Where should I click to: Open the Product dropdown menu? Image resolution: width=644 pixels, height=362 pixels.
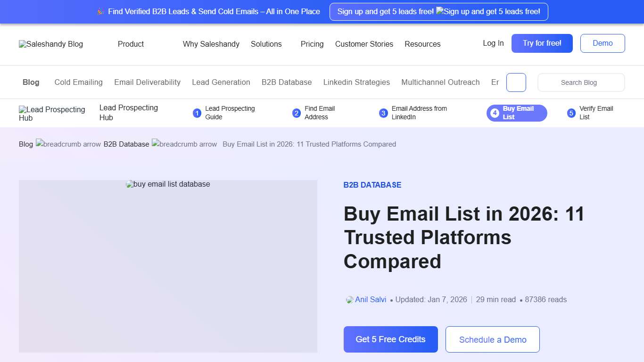pyautogui.click(x=131, y=44)
